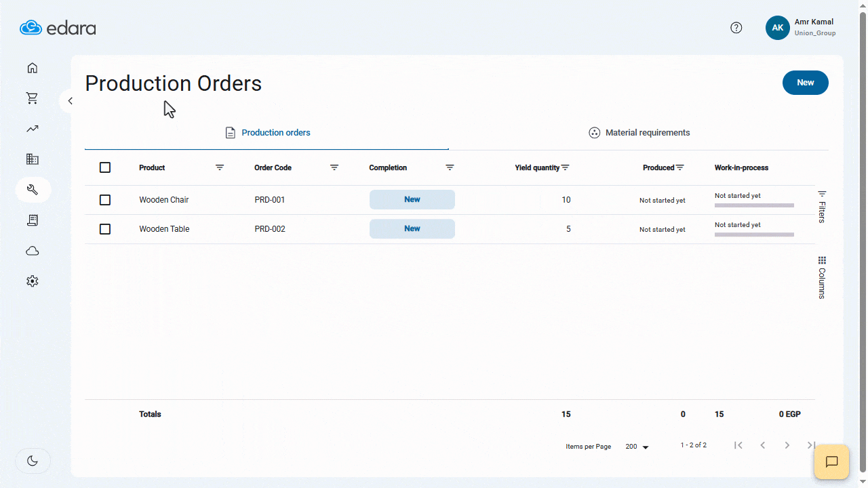Open the chat widget icon
Image resolution: width=868 pixels, height=488 pixels.
(832, 462)
